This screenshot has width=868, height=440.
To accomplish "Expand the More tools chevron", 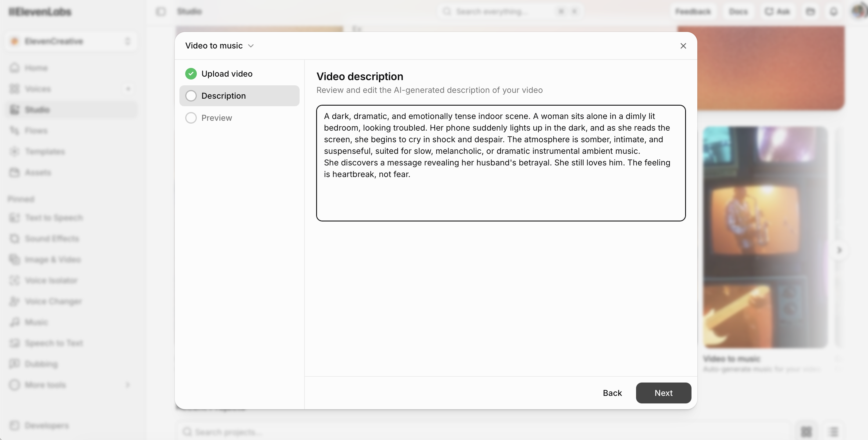I will coord(128,385).
